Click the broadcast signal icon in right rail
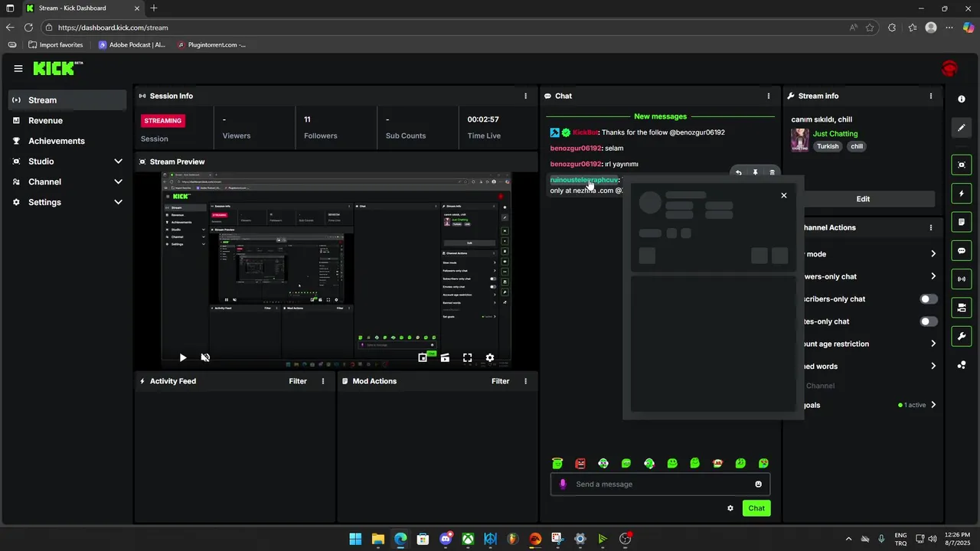 [962, 279]
